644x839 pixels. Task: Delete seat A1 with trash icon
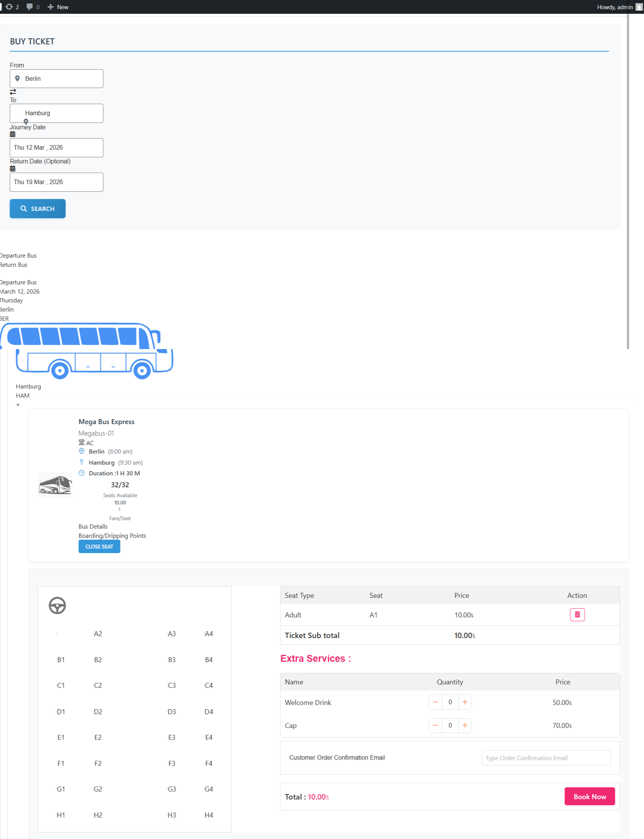577,615
